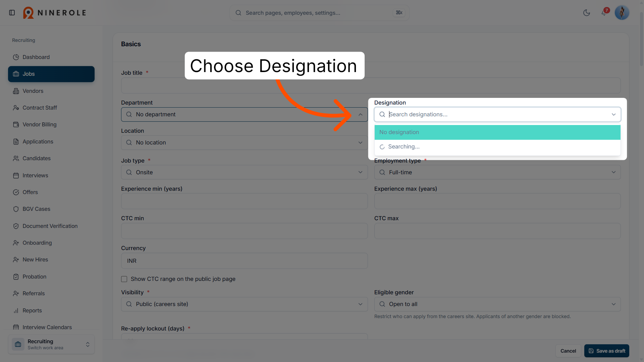Open Interview Calendars in sidebar
Image resolution: width=644 pixels, height=362 pixels.
(51, 327)
